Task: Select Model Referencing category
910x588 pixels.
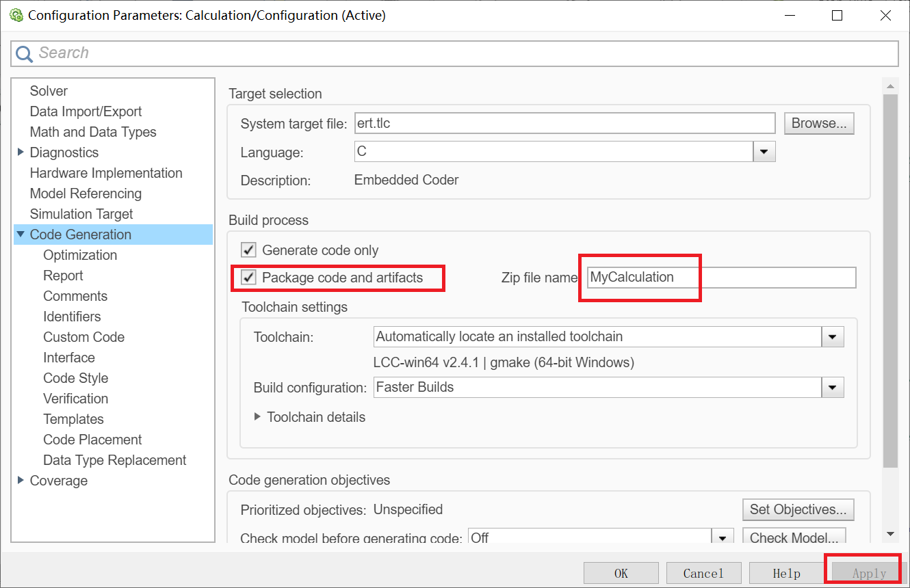Action: click(86, 193)
